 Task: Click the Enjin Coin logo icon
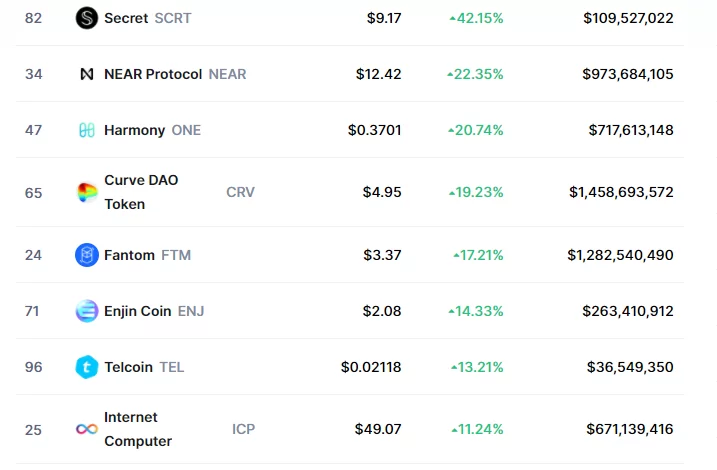coord(87,311)
